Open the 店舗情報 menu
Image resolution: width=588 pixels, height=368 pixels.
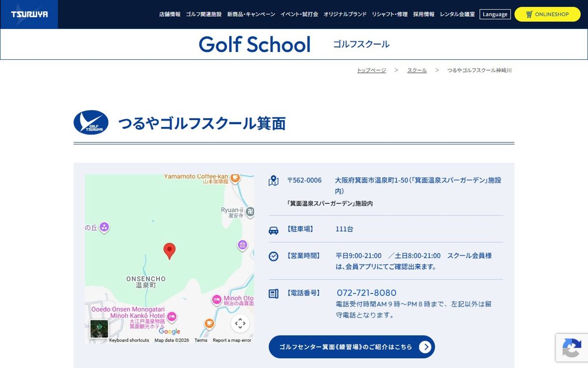tap(170, 14)
